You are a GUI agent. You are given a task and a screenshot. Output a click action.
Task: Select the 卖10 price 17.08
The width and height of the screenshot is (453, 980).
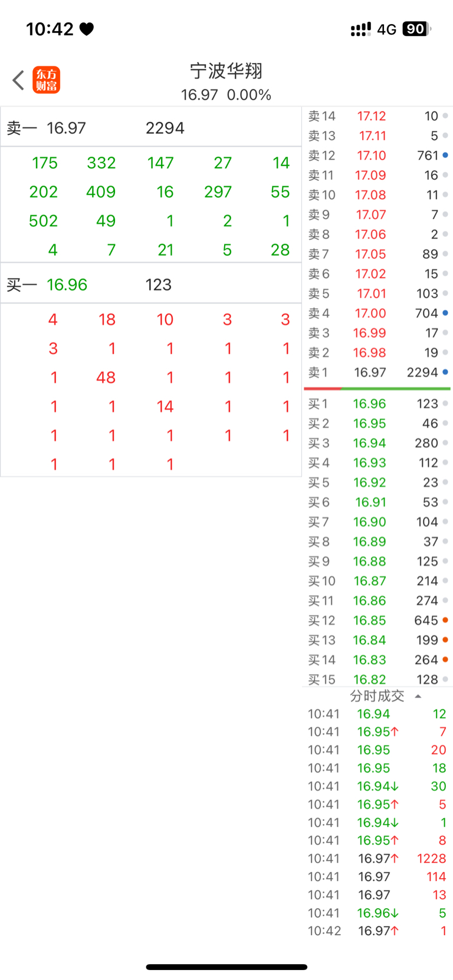tap(370, 195)
